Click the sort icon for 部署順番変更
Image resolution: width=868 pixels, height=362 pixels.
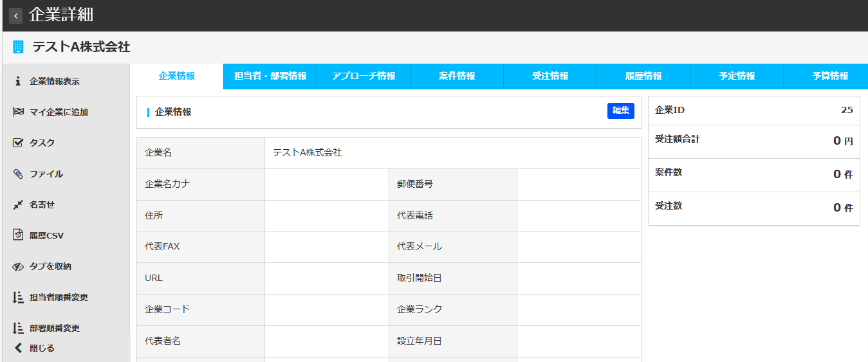[x=18, y=328]
